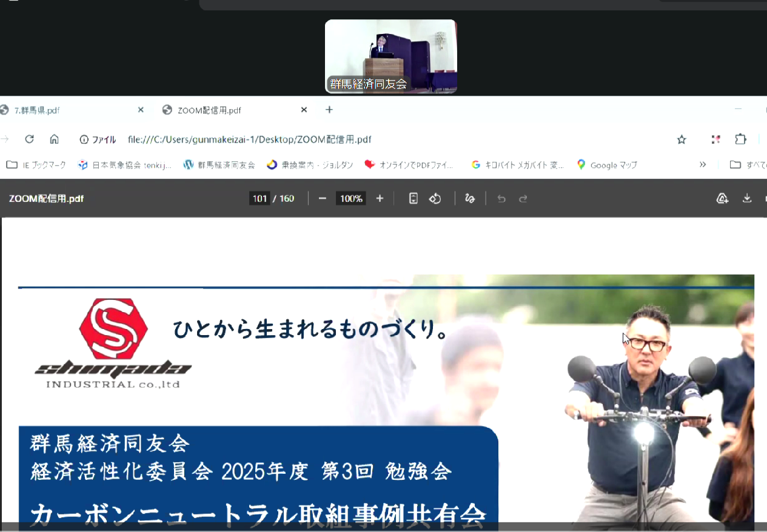Click the browser home icon

pyautogui.click(x=54, y=139)
